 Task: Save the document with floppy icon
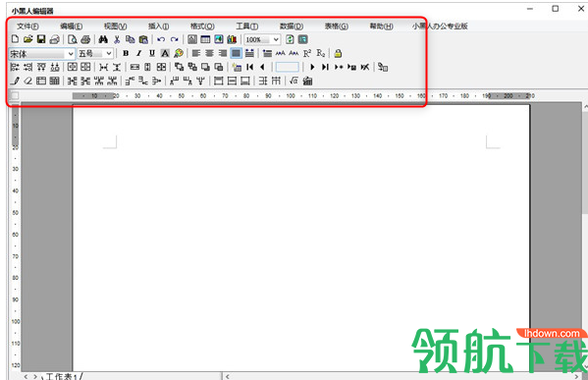click(x=41, y=39)
